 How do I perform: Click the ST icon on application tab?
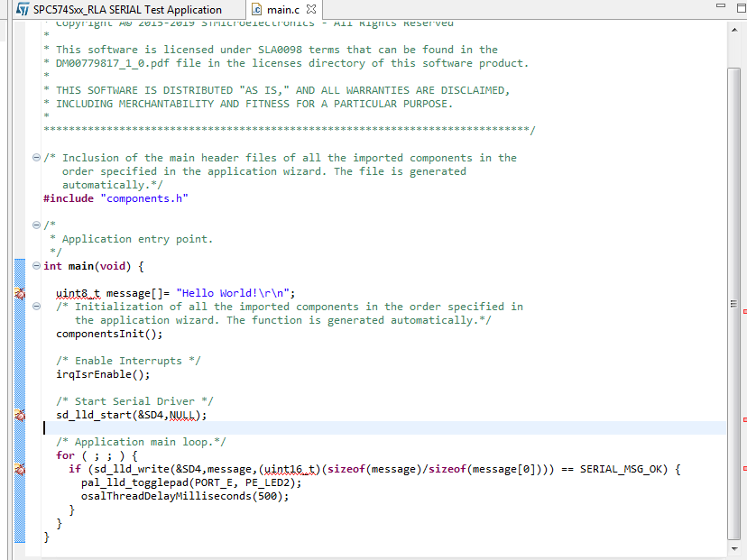click(23, 9)
